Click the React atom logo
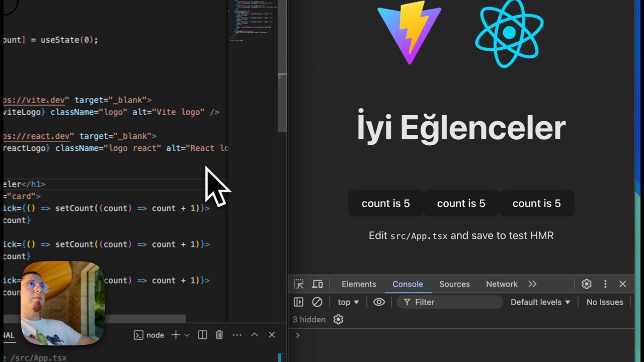 509,34
